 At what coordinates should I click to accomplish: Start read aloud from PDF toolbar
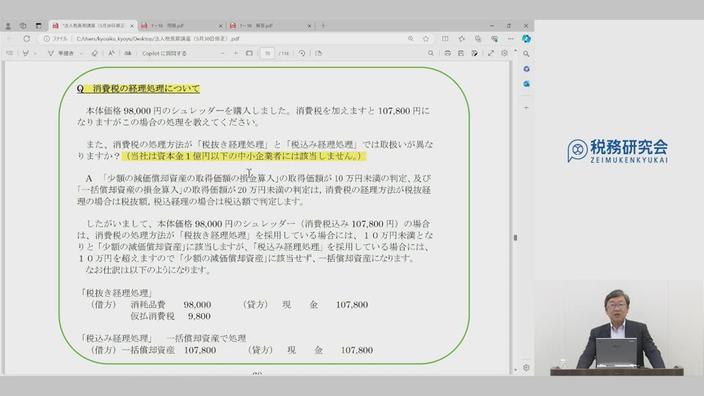point(128,53)
